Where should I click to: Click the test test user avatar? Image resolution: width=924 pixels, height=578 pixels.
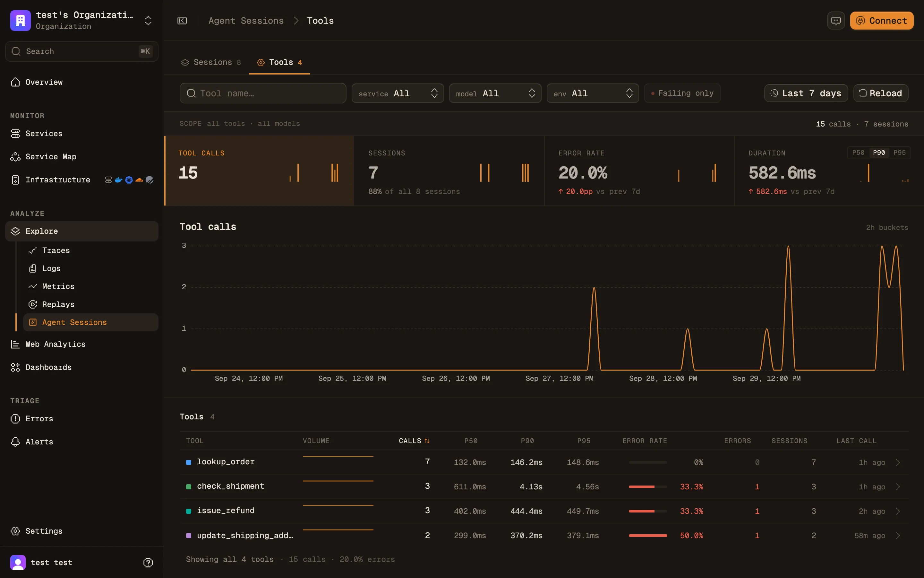coord(18,562)
